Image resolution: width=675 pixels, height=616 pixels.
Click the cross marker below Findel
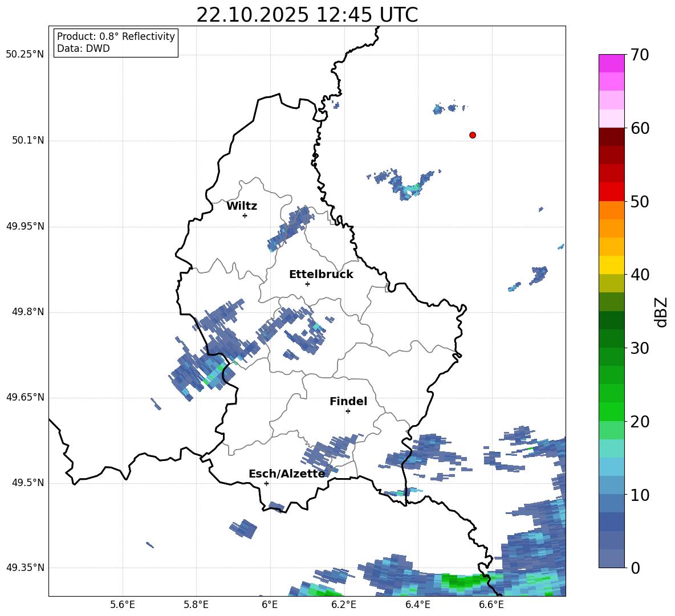[348, 411]
